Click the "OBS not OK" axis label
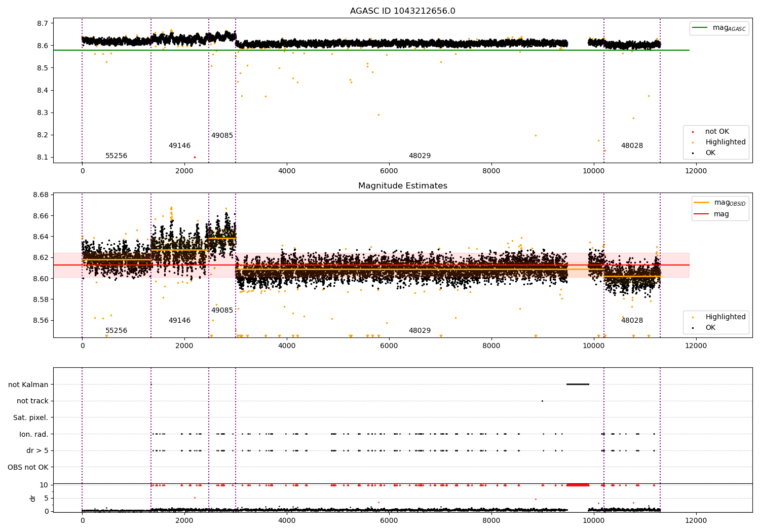 28,467
